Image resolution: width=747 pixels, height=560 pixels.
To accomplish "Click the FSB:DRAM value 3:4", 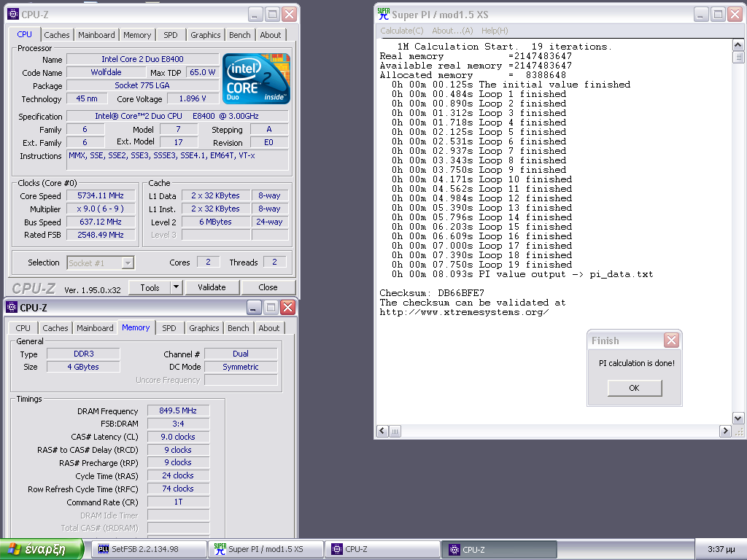I will click(178, 424).
